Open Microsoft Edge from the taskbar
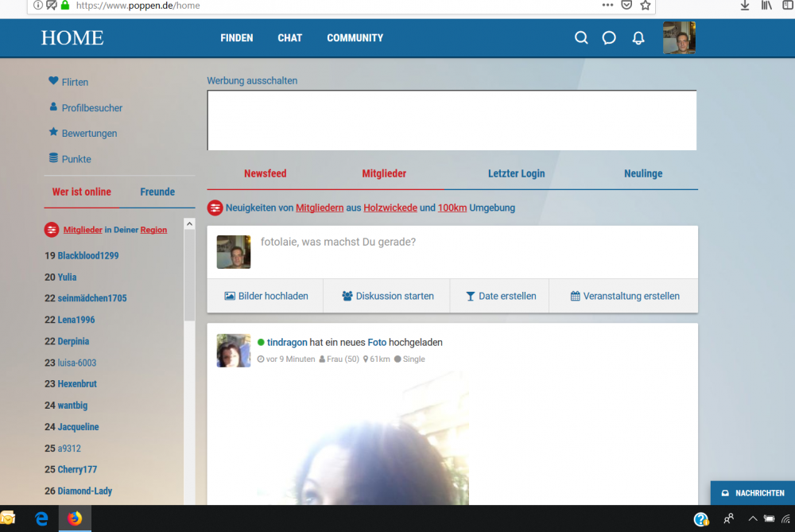This screenshot has height=532, width=795. click(x=41, y=518)
